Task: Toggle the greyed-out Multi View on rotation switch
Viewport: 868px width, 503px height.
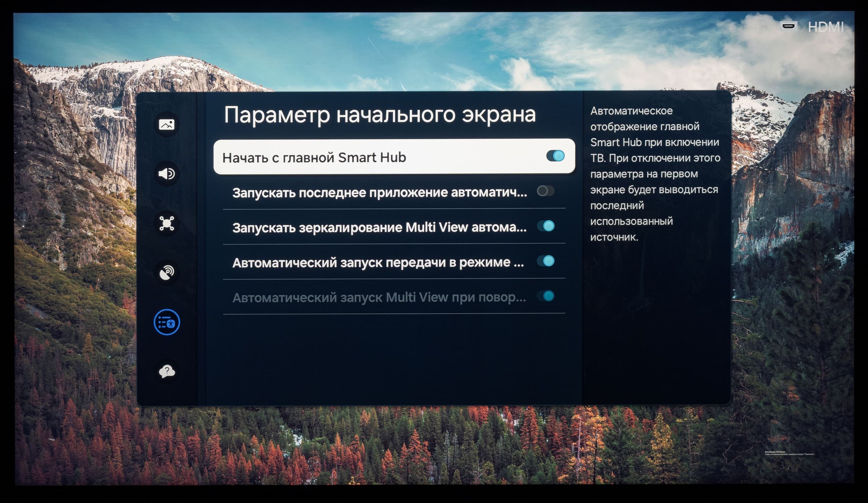Action: click(545, 296)
